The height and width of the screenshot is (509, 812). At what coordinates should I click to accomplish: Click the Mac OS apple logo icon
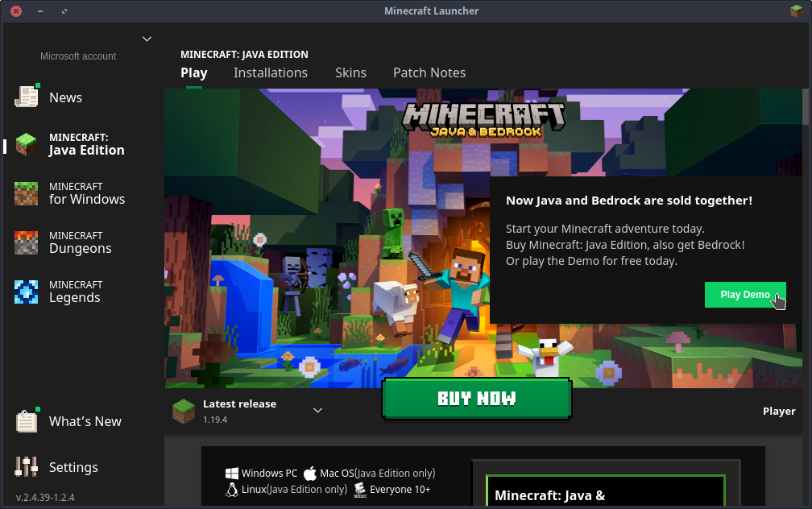[x=309, y=473]
